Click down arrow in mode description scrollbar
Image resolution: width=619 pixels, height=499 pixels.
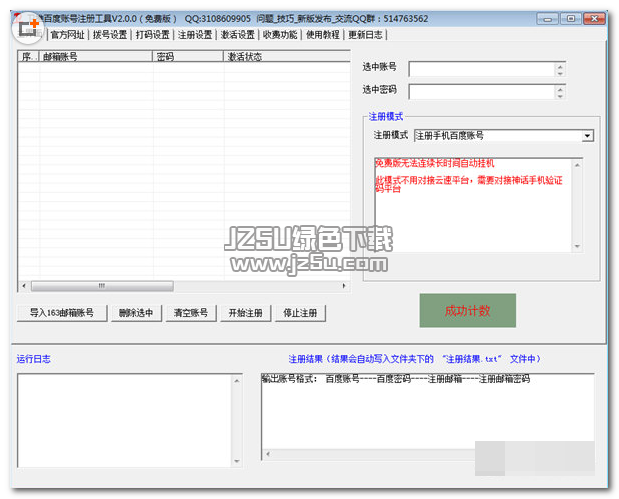(577, 246)
